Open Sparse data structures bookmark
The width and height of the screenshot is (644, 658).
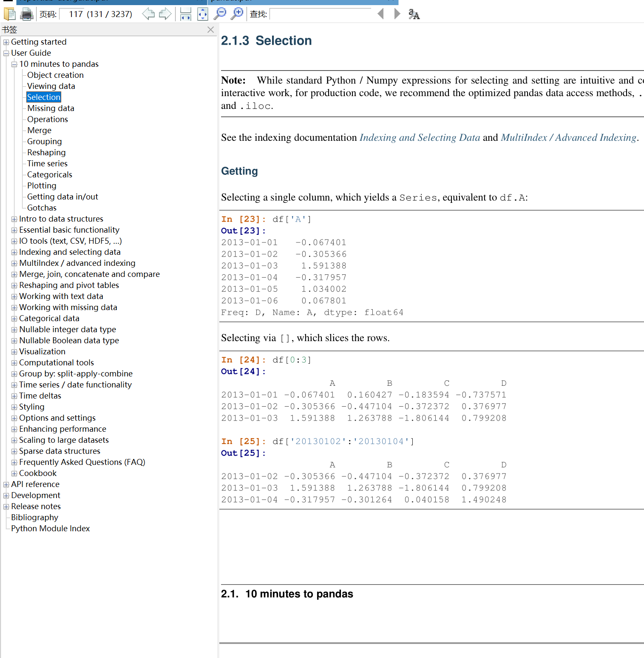coord(60,451)
